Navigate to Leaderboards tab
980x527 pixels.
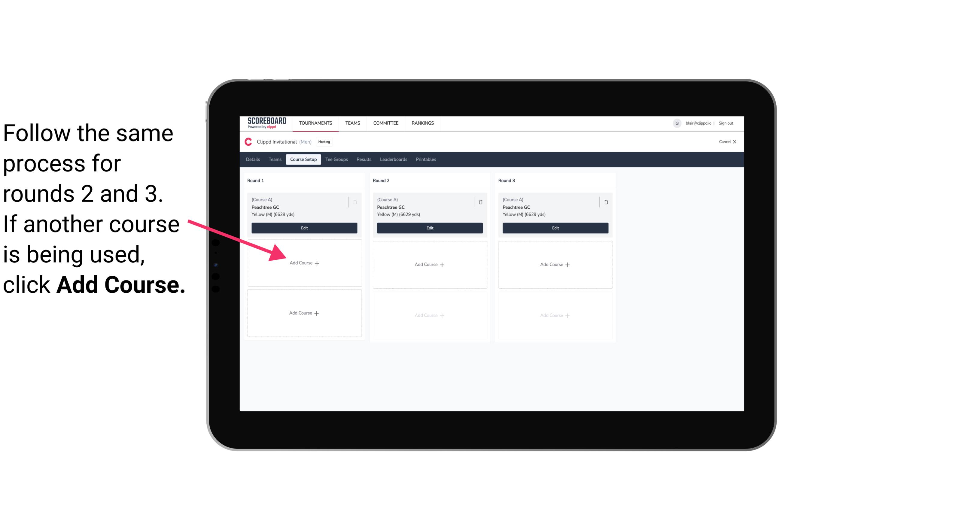pyautogui.click(x=393, y=160)
